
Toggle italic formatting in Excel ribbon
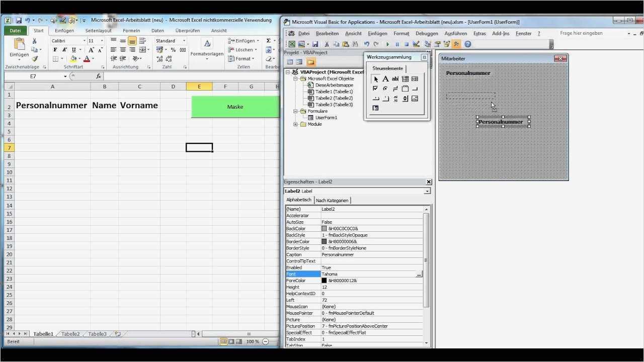[x=64, y=50]
